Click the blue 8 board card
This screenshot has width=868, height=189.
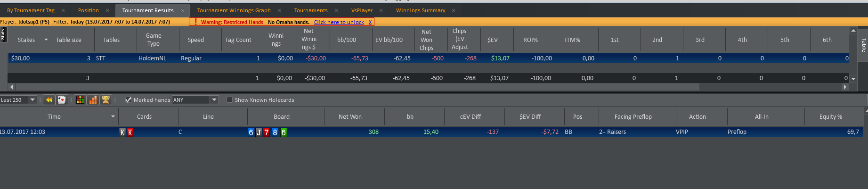pyautogui.click(x=275, y=132)
